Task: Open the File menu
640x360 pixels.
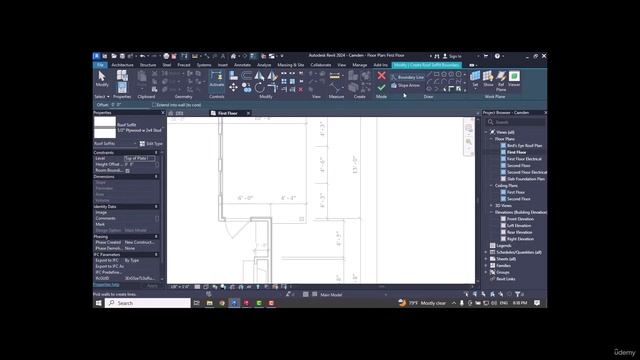Action: pos(100,65)
